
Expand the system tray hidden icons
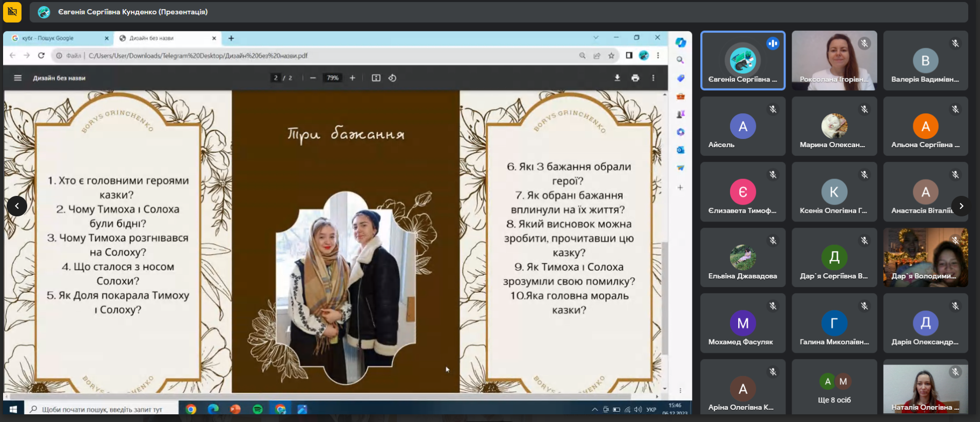[594, 409]
